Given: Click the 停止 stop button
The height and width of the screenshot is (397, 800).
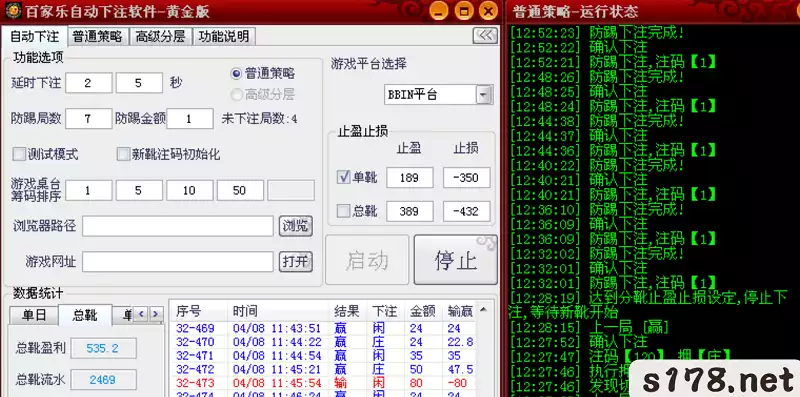Looking at the screenshot, I should pyautogui.click(x=455, y=260).
